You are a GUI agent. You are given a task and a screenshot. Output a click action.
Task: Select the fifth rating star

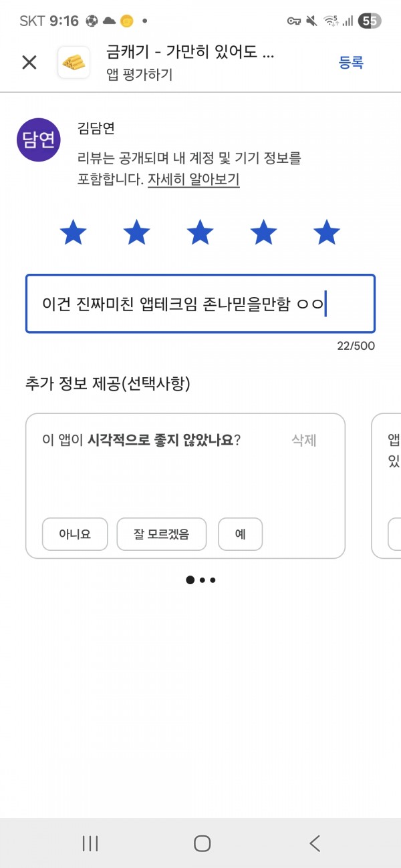click(327, 233)
